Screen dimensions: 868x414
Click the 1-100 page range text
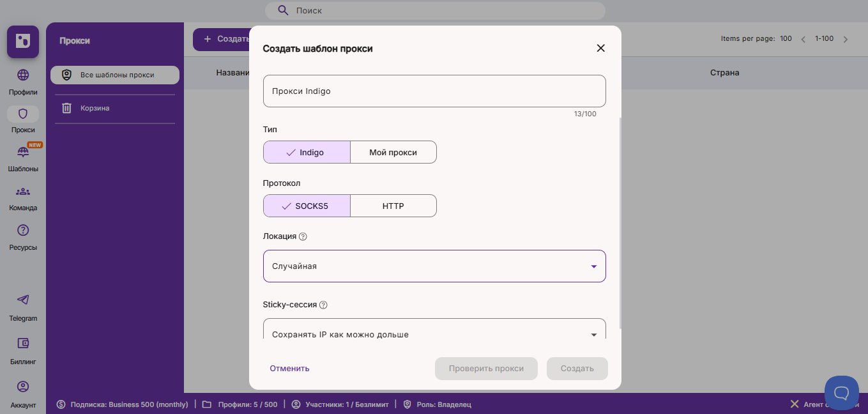[x=824, y=38]
